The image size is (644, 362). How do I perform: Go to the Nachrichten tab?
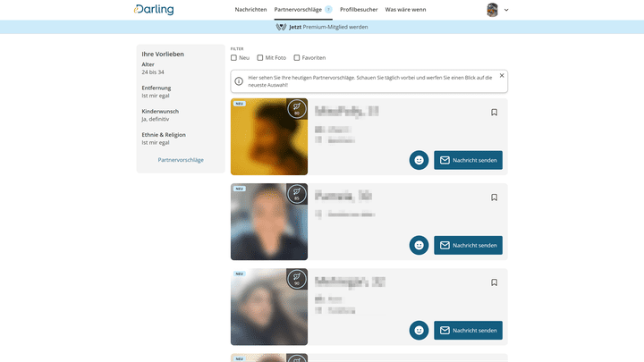(250, 10)
